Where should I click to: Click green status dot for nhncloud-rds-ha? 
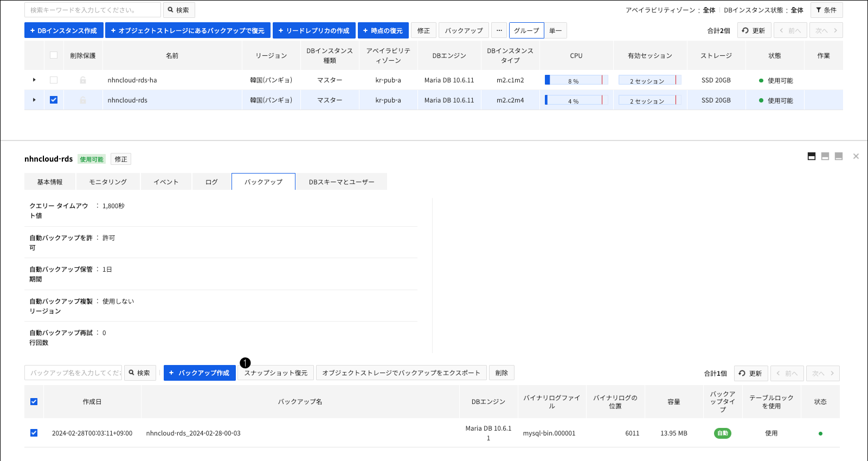pos(761,81)
